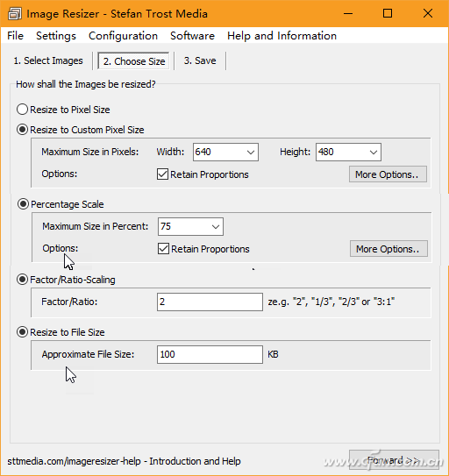Image resolution: width=449 pixels, height=476 pixels.
Task: Click the 'Approximate File Size:' label
Action: pos(88,354)
